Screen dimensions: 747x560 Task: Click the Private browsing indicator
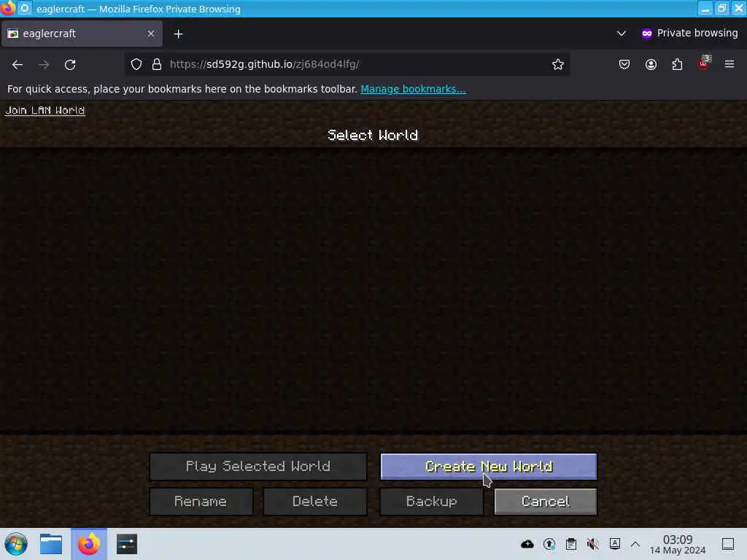click(689, 34)
